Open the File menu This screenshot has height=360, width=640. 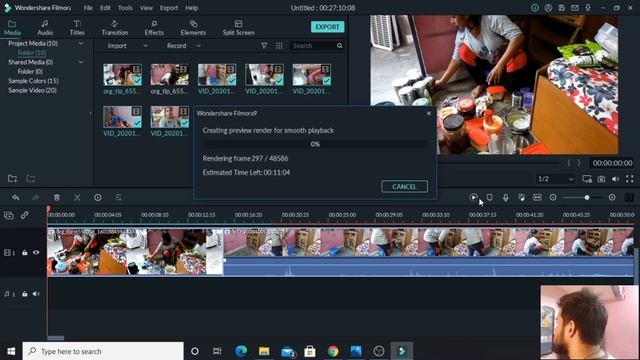coord(88,8)
